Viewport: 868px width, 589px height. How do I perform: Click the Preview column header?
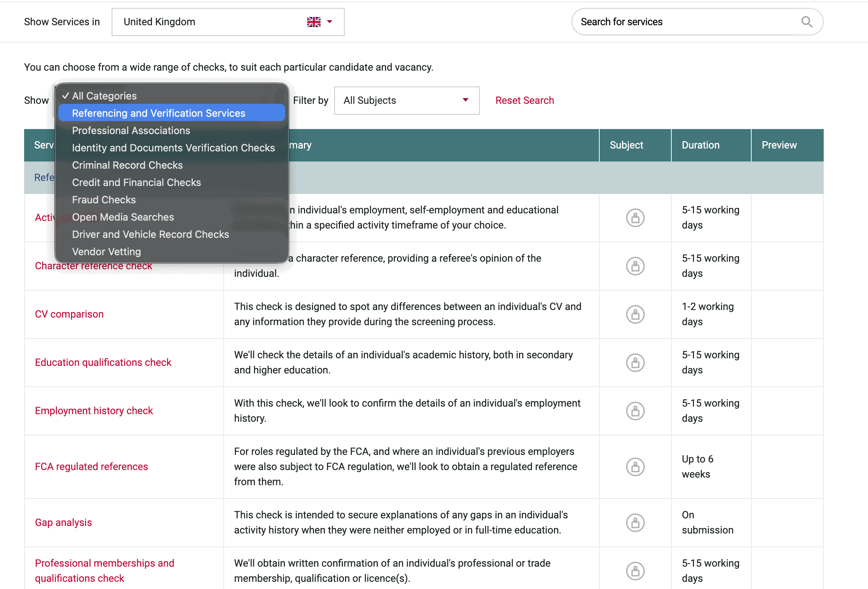(x=787, y=145)
